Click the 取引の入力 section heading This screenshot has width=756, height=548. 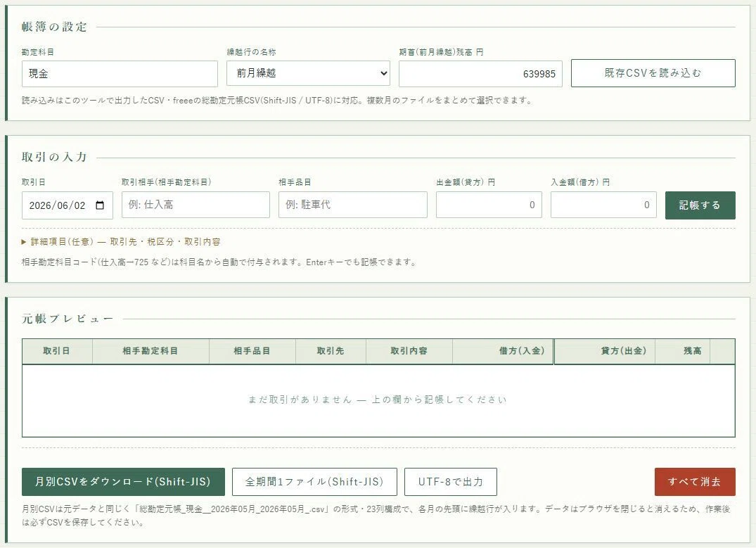click(x=54, y=157)
